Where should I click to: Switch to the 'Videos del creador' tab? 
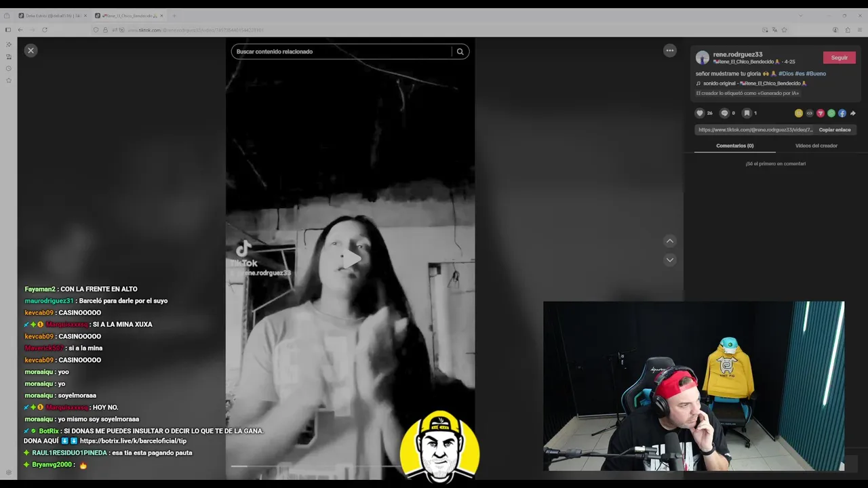(816, 146)
